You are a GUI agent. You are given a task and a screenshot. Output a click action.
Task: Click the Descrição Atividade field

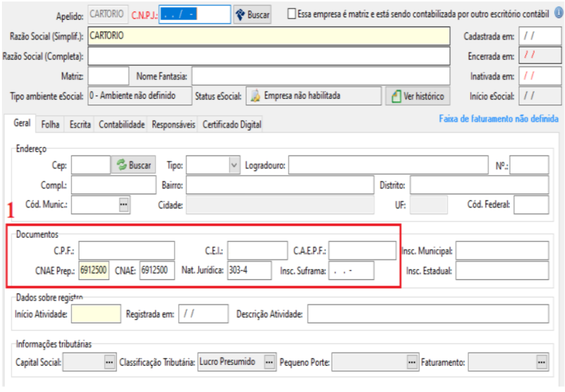click(429, 314)
